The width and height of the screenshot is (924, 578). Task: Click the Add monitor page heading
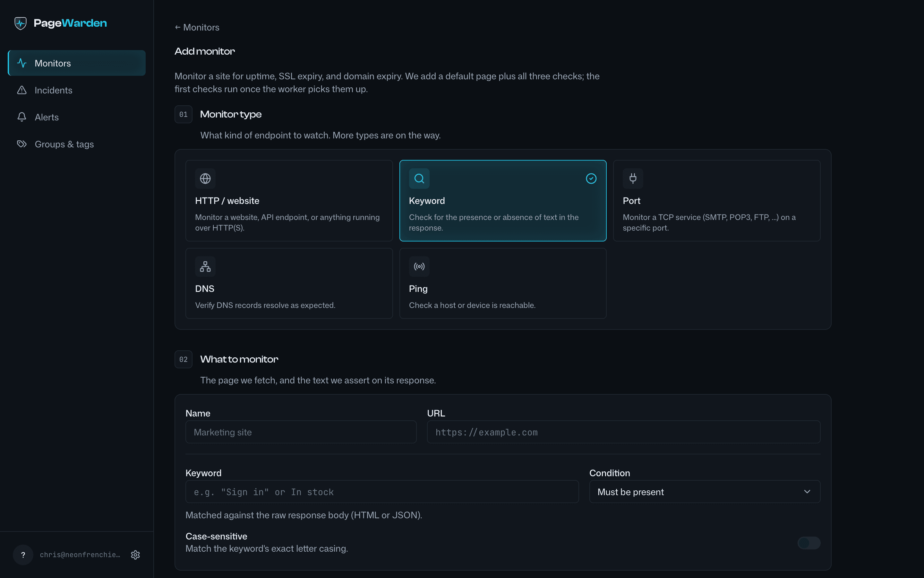[x=205, y=51]
